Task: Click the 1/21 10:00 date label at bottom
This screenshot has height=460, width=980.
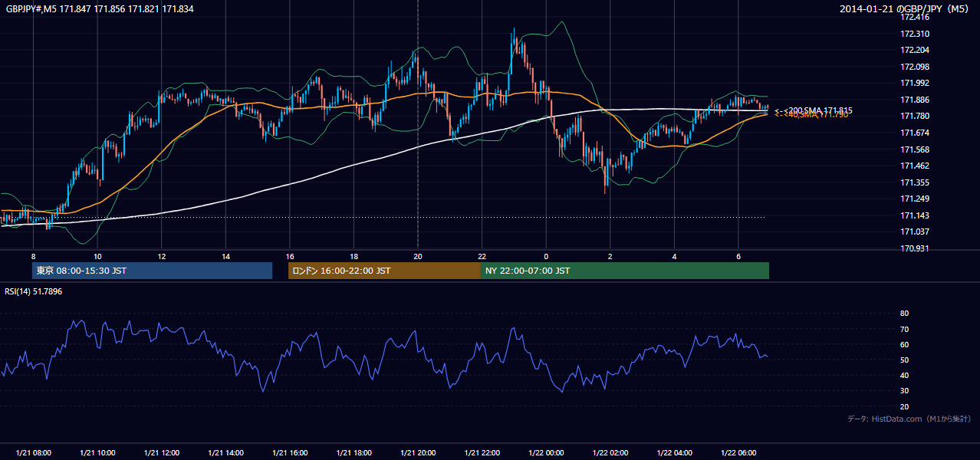Action: [x=97, y=453]
